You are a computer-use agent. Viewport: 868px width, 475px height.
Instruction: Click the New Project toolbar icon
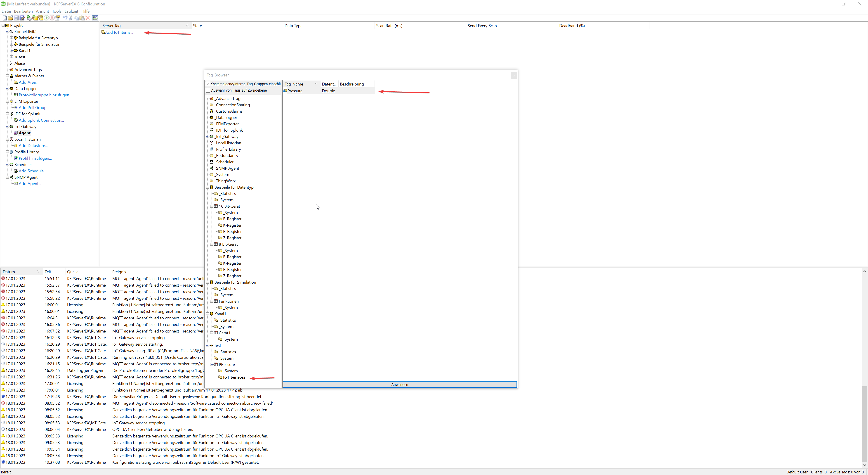(x=5, y=18)
